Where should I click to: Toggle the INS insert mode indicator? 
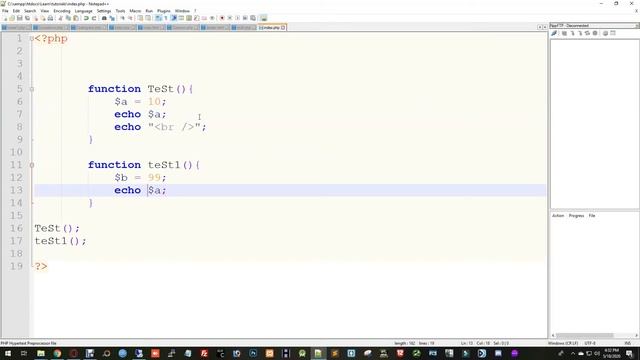click(628, 343)
